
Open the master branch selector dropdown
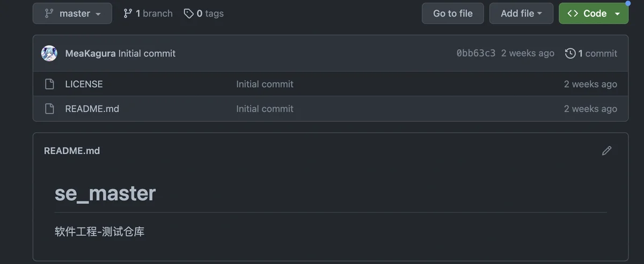click(72, 13)
